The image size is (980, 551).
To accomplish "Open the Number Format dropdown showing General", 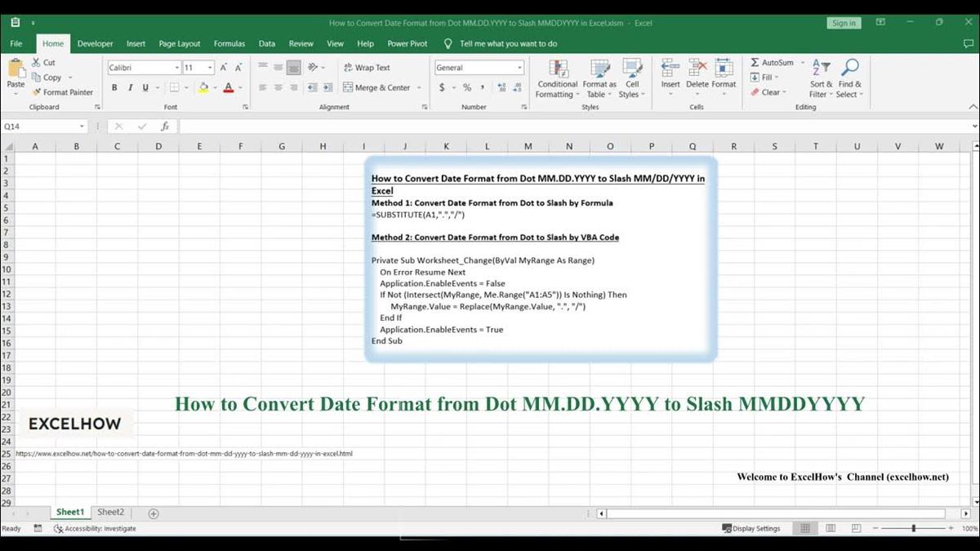I will tap(479, 67).
